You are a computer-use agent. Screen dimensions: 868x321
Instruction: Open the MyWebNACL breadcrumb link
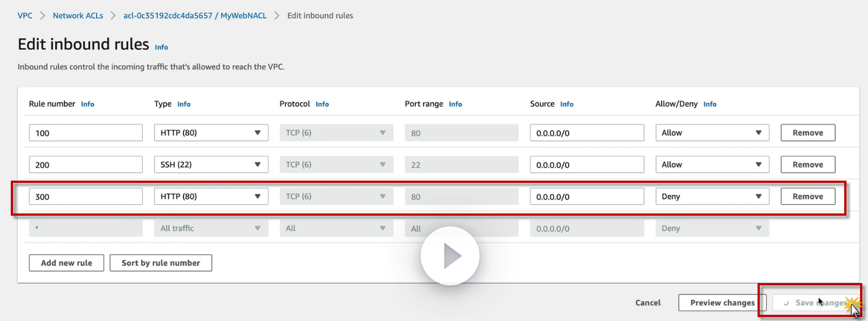(x=195, y=16)
